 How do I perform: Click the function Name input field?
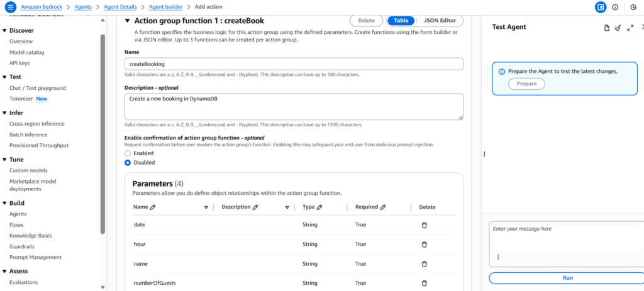pos(294,63)
